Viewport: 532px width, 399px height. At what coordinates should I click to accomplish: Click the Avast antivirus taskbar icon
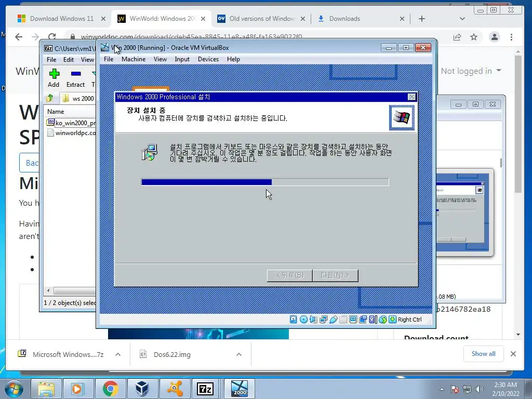point(175,389)
